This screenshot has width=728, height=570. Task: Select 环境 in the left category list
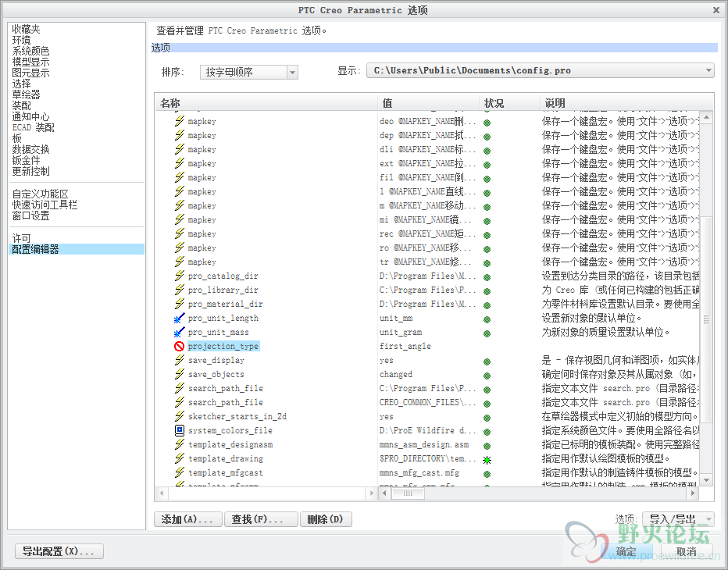click(x=21, y=41)
